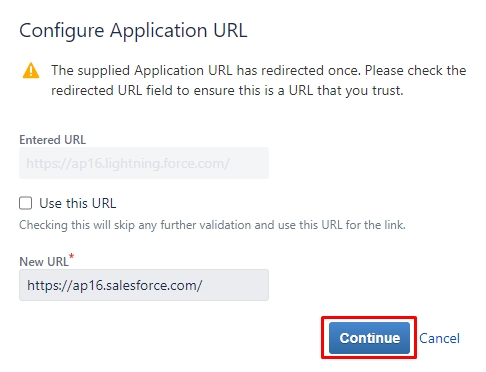The height and width of the screenshot is (372, 486).
Task: Click the 'Use this URL' label text
Action: [78, 203]
